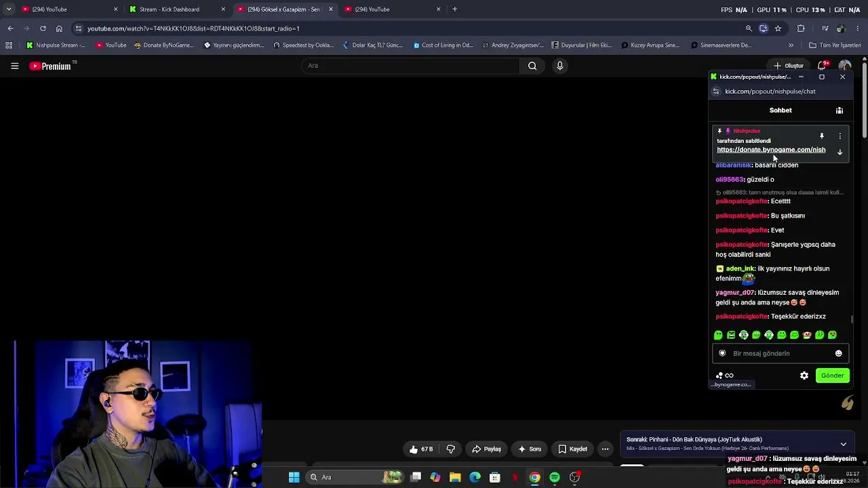
Task: Open the Windows Start menu
Action: [294, 477]
